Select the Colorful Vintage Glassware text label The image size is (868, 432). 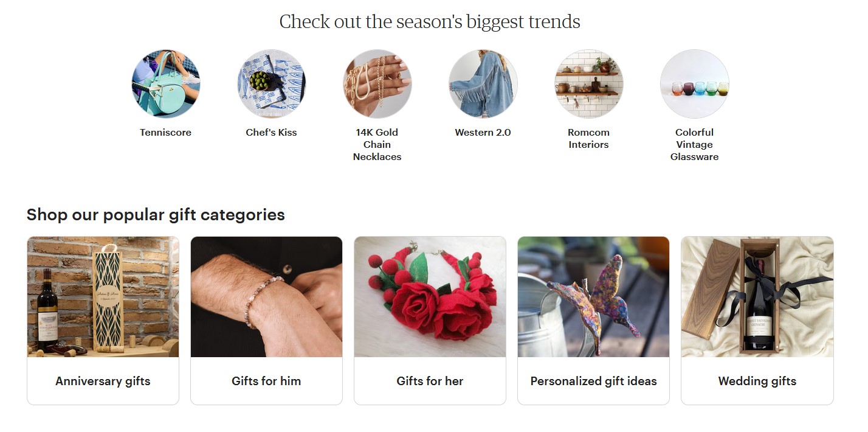(694, 144)
